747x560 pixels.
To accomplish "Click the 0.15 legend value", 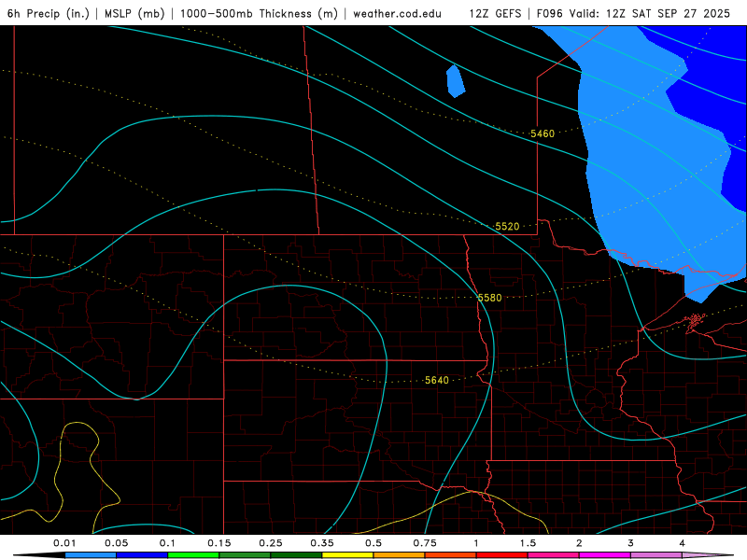I will point(219,543).
